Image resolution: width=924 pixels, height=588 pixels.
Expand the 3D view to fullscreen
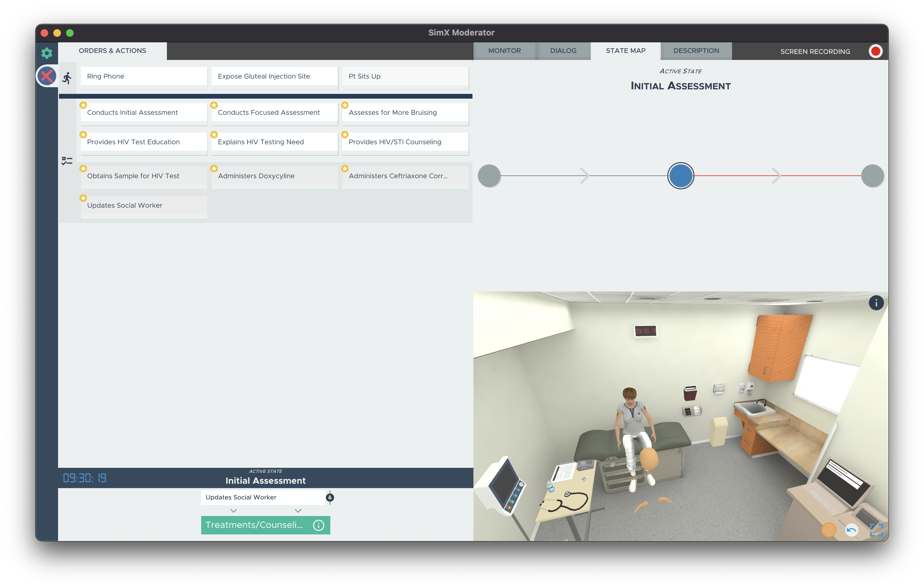(876, 530)
